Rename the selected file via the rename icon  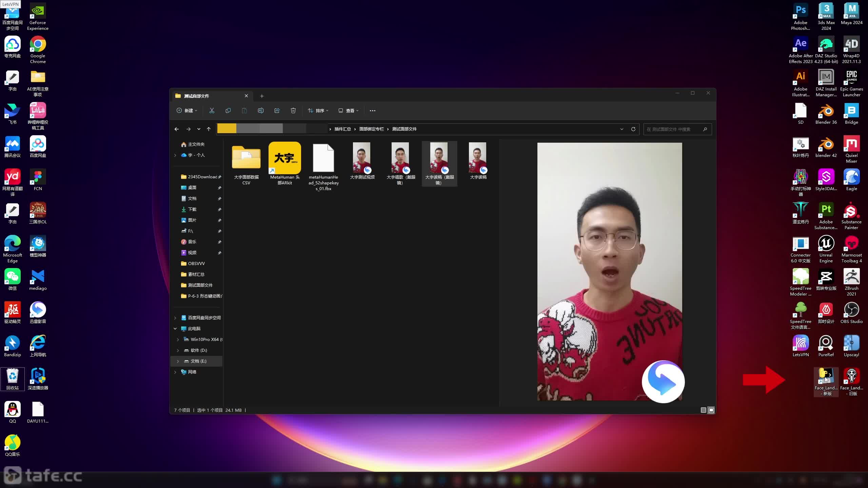tap(260, 110)
